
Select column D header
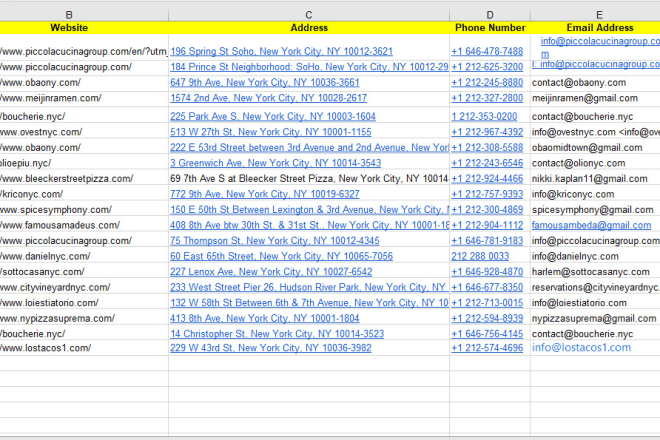(x=490, y=14)
